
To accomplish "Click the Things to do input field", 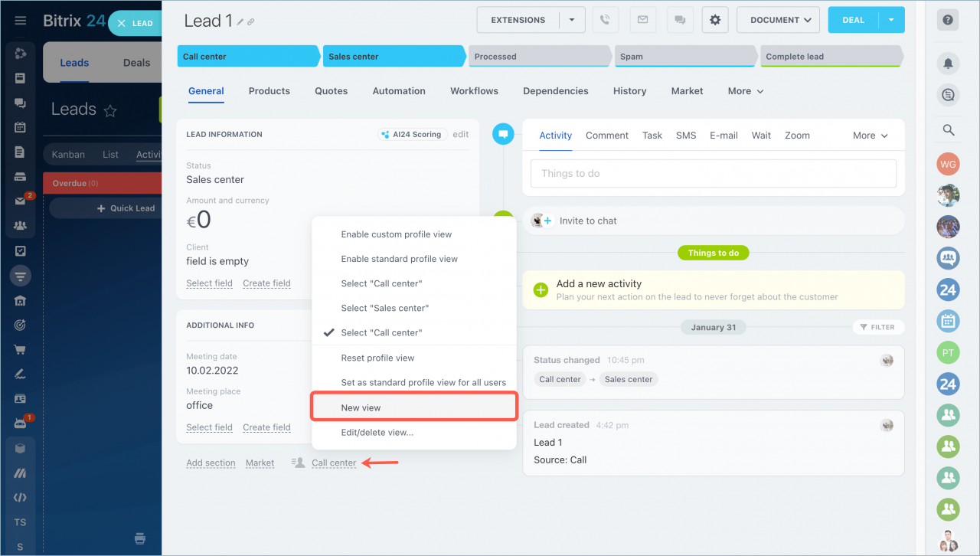I will (x=713, y=174).
